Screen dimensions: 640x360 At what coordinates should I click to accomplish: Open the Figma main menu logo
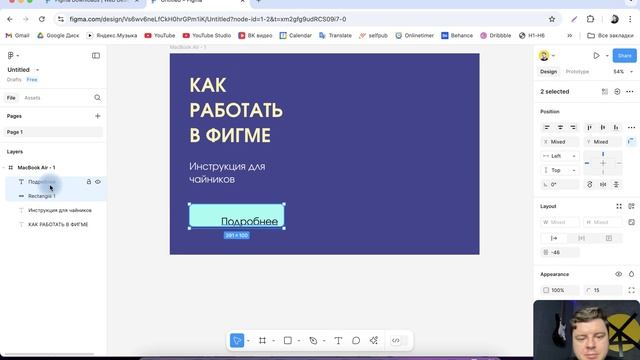coord(11,56)
